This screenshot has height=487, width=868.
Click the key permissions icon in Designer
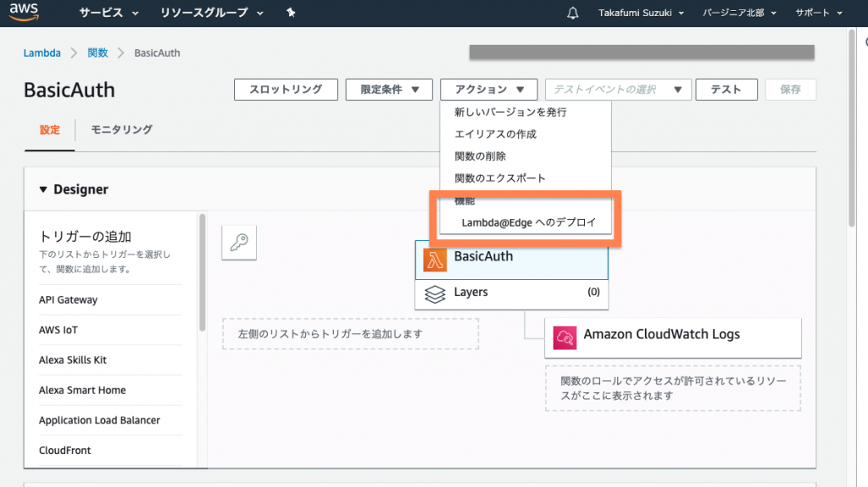(239, 243)
